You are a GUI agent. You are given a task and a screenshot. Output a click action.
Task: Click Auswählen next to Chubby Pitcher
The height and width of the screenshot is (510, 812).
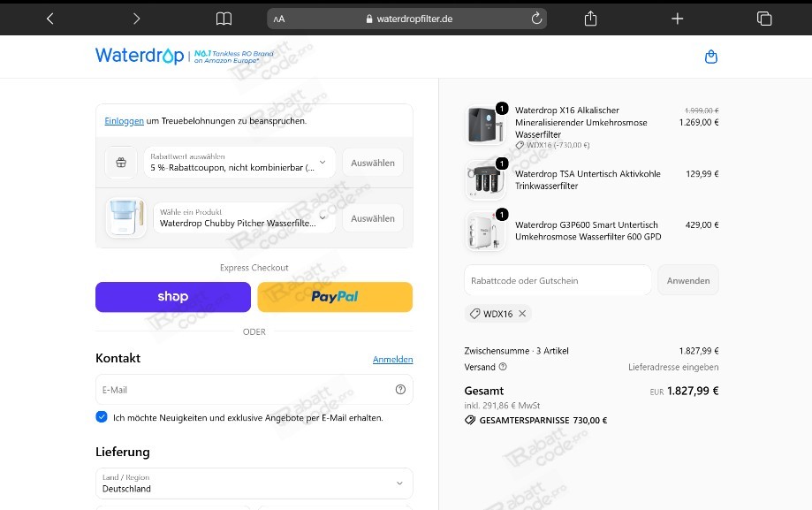[x=373, y=218]
